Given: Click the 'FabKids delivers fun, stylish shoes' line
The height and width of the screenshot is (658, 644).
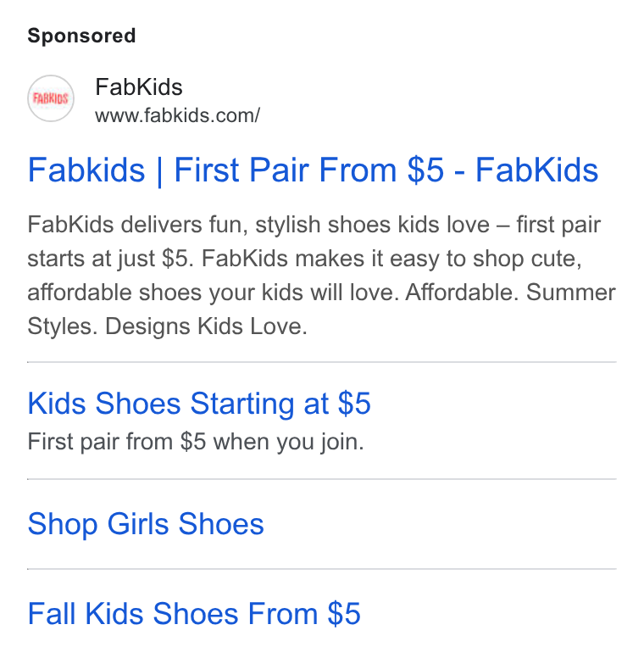Looking at the screenshot, I should [314, 225].
